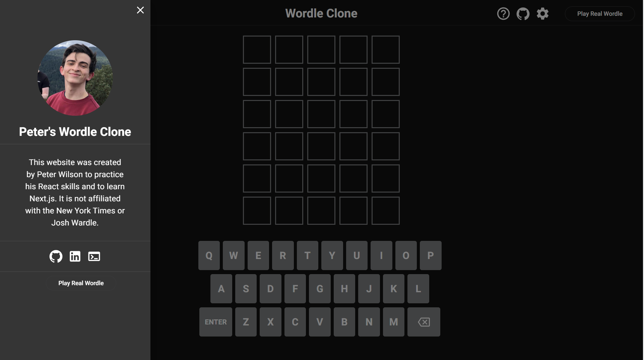This screenshot has height=360, width=644.
Task: Open the help question mark icon
Action: tap(503, 14)
